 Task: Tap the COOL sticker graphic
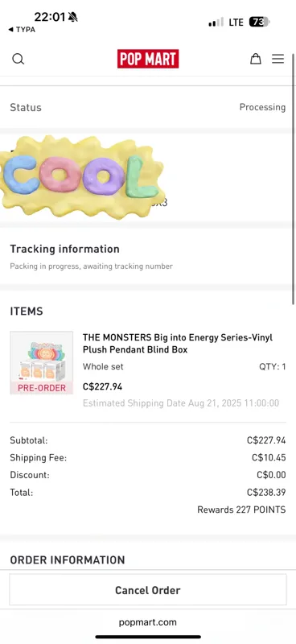83,177
